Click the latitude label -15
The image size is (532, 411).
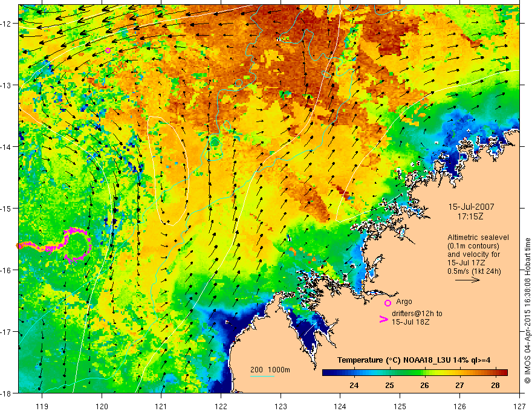6,208
